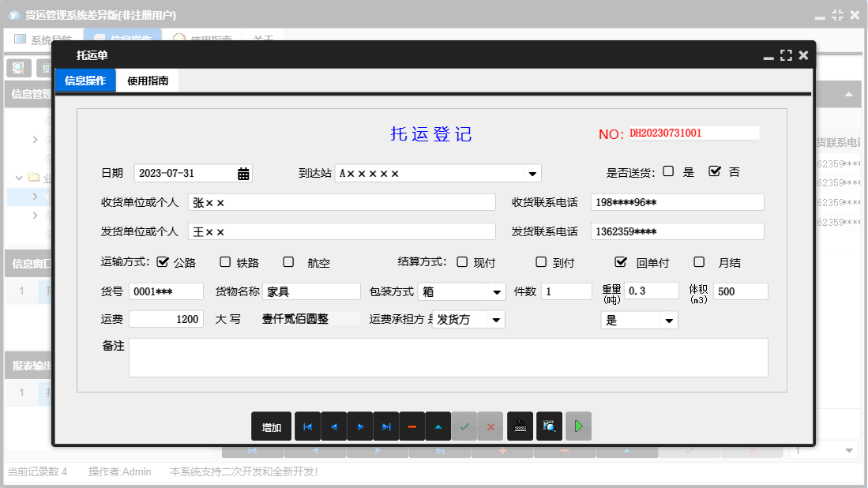Viewport: 868px width, 488px height.
Task: Open the 运费承担方 dropdown
Action: [x=496, y=320]
